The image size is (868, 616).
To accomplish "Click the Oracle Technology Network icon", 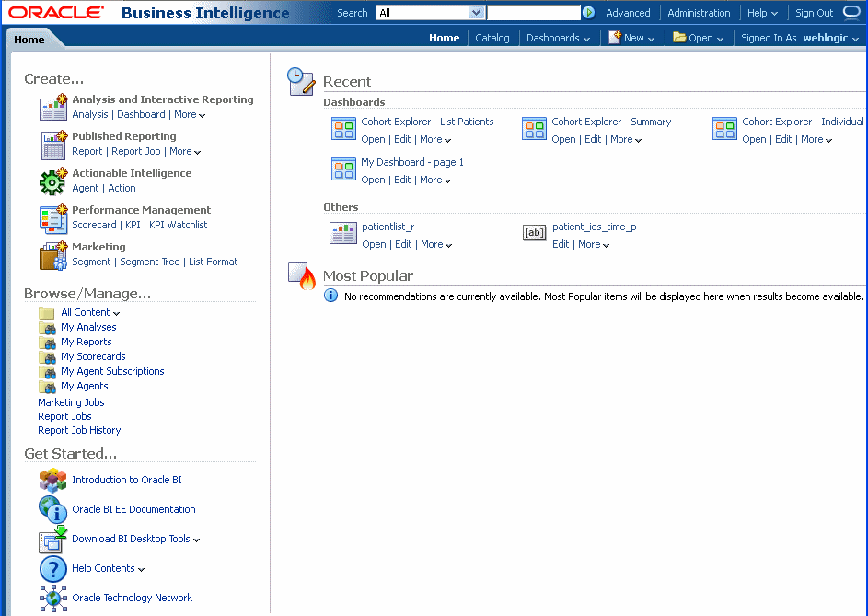I will pyautogui.click(x=53, y=599).
